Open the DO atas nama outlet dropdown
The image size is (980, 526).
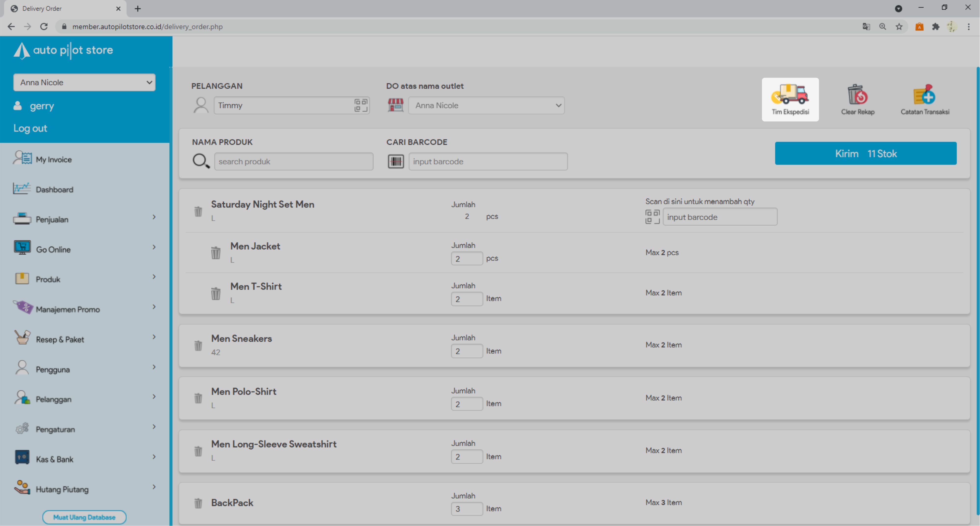[x=486, y=105]
